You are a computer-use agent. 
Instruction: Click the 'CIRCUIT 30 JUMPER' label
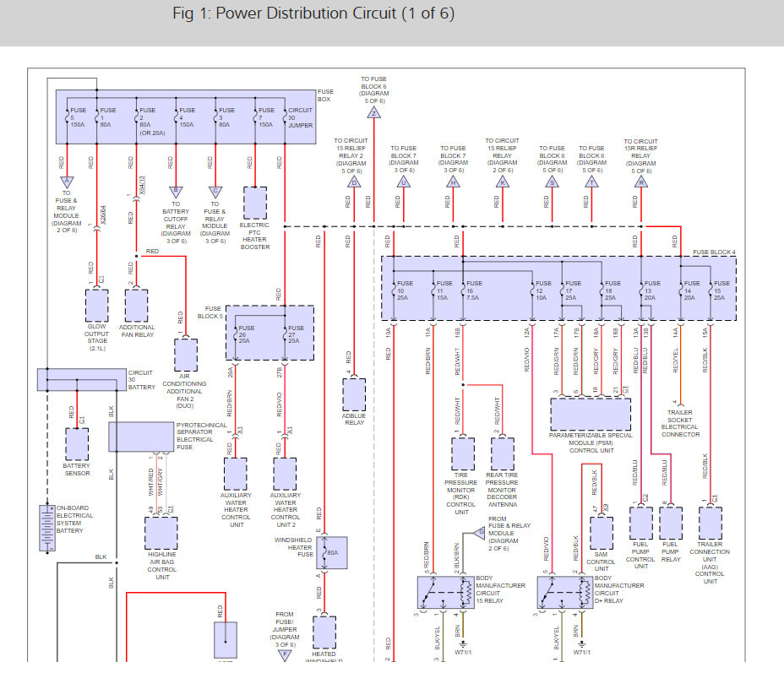[x=300, y=117]
